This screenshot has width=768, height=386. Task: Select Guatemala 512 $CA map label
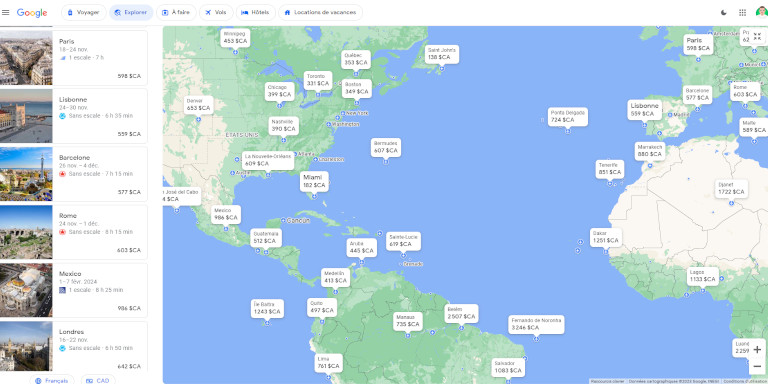266,238
